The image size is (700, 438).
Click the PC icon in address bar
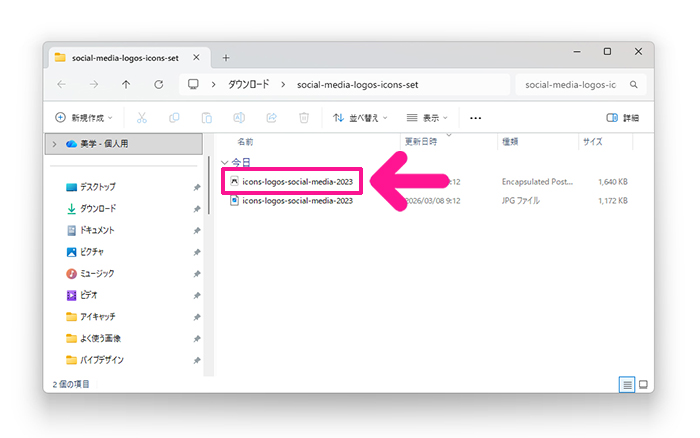point(193,84)
